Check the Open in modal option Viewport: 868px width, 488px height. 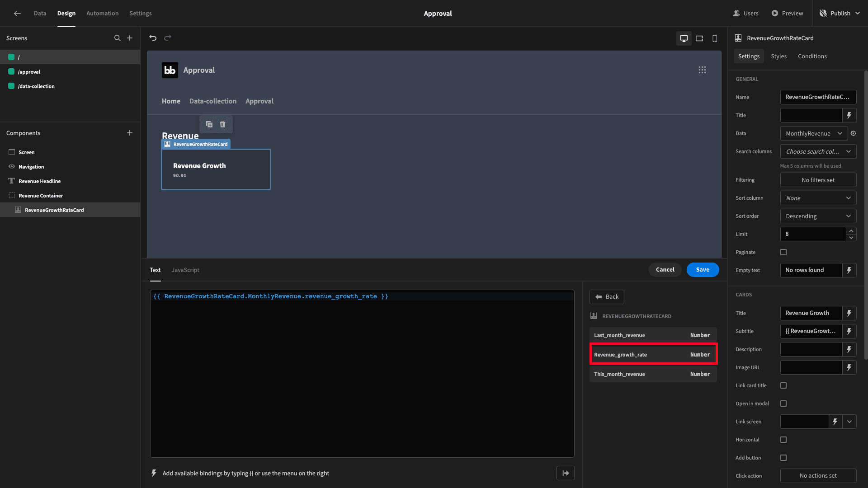(x=783, y=404)
